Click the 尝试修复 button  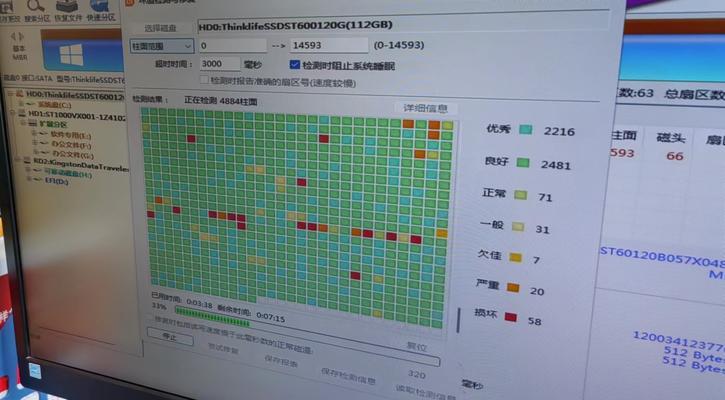pyautogui.click(x=223, y=348)
